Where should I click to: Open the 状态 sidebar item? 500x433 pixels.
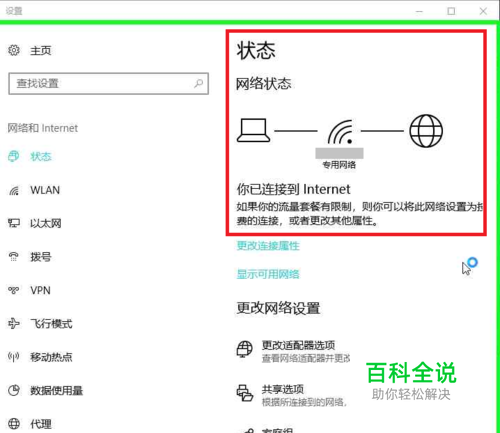[41, 156]
